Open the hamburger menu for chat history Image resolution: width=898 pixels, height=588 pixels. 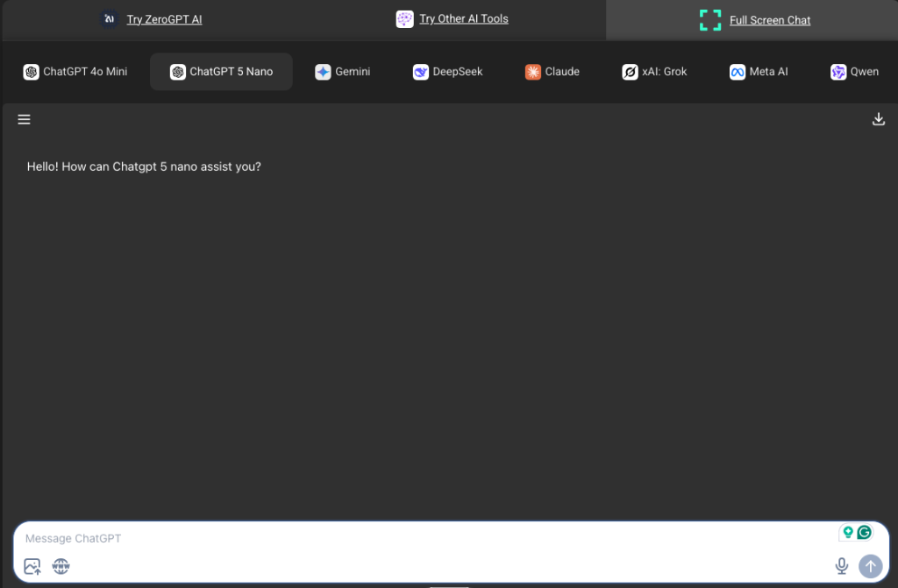tap(24, 119)
